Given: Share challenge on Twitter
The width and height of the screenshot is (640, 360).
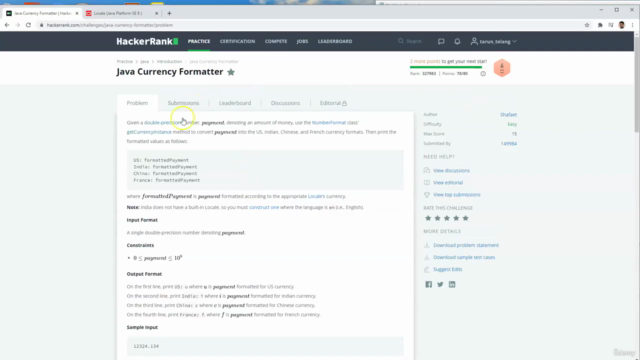Looking at the screenshot, I should pos(440,284).
